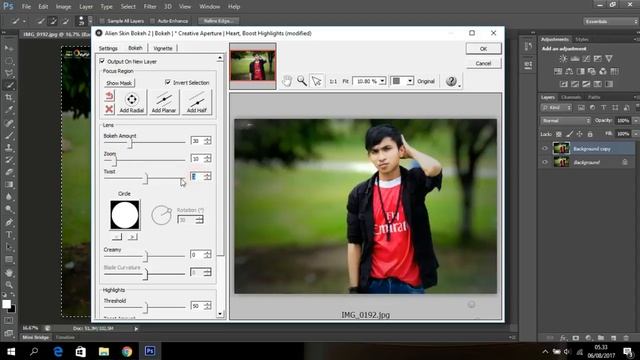Click the Refine Edge button

[218, 21]
